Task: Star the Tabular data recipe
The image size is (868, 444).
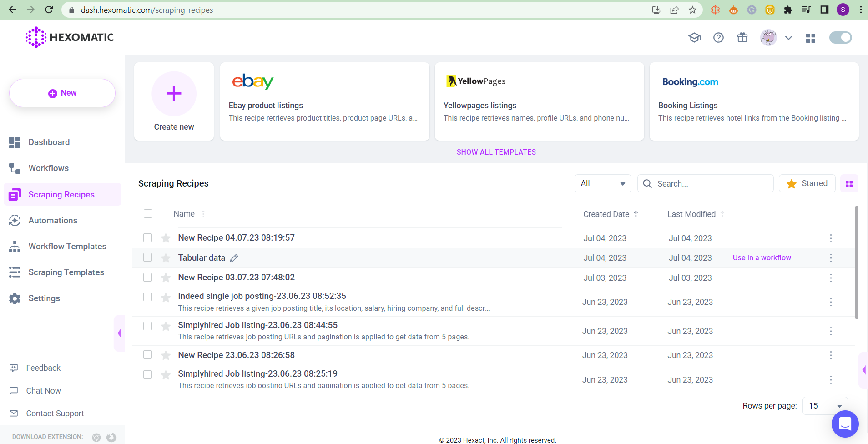Action: [166, 258]
